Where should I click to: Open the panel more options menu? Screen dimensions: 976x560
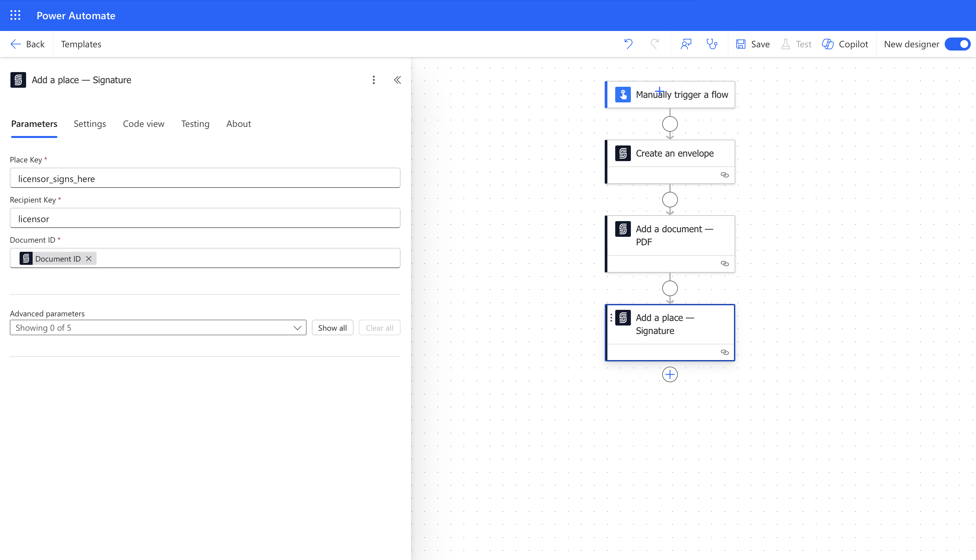374,80
